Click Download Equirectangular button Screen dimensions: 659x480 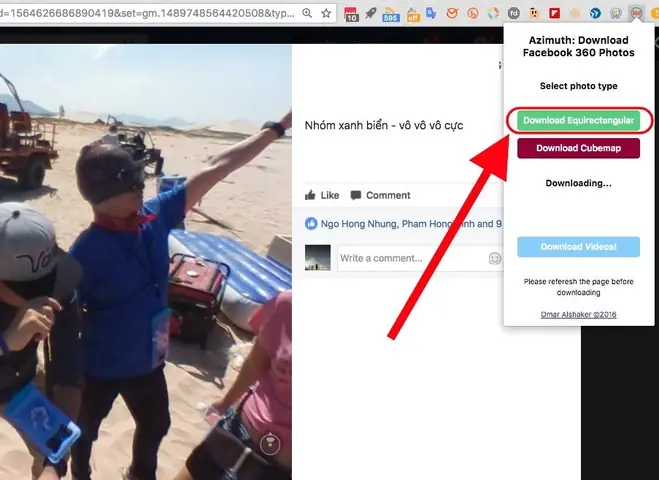tap(578, 121)
